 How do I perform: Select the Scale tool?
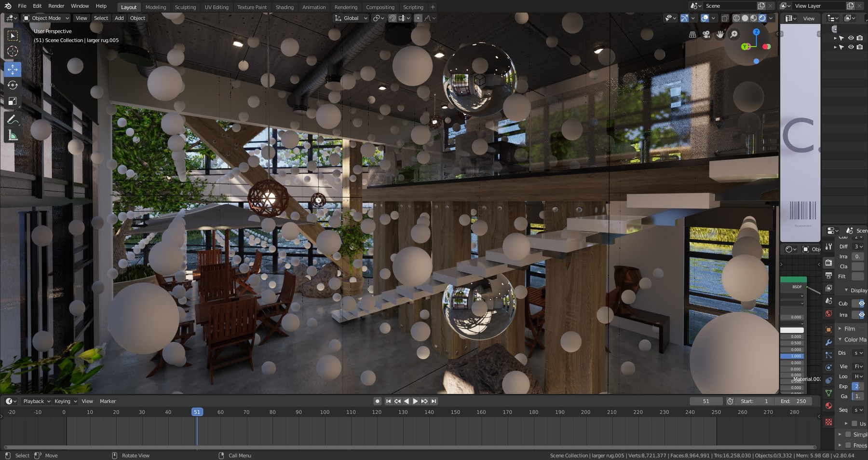pos(13,101)
